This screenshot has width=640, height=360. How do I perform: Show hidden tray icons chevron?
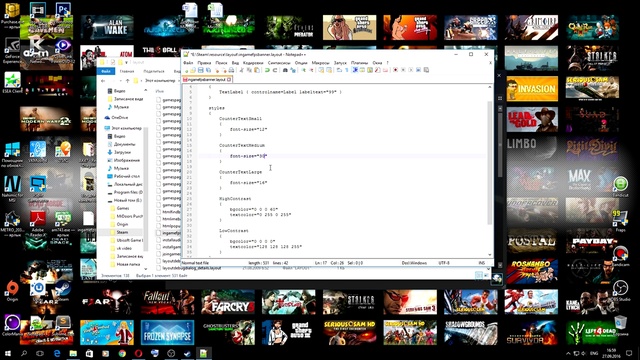[568, 353]
